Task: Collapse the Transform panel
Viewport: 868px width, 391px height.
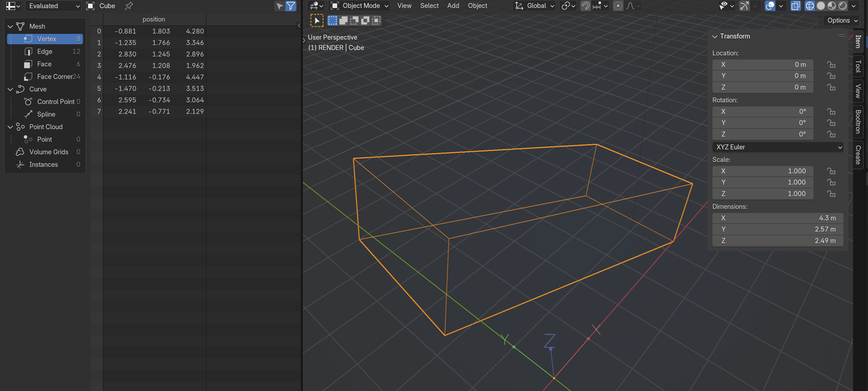Action: [715, 36]
